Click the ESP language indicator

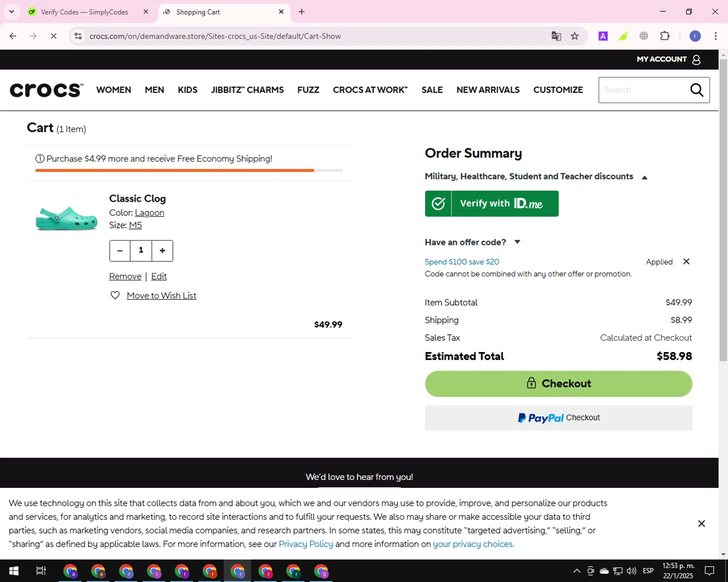(648, 571)
